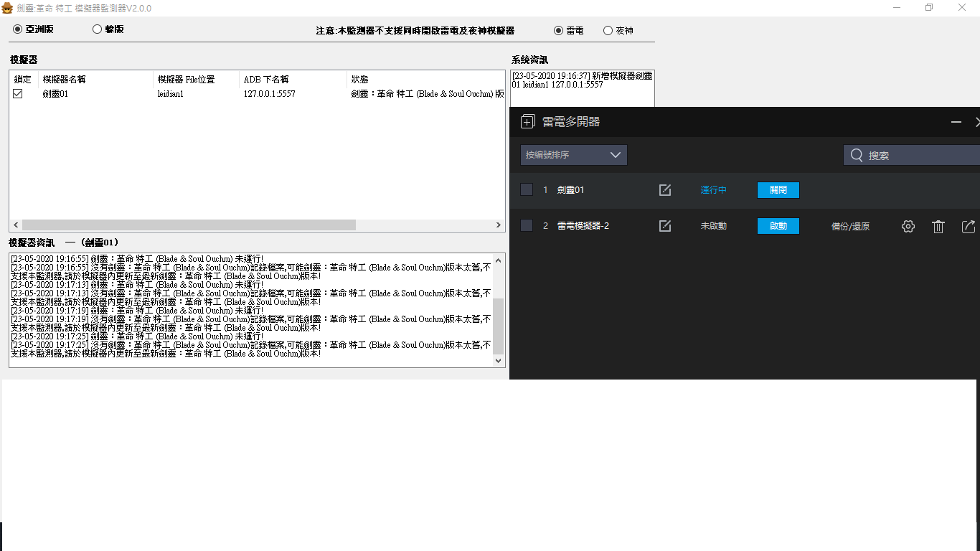980x551 pixels.
Task: Click the 狀態 column header
Action: click(426, 79)
